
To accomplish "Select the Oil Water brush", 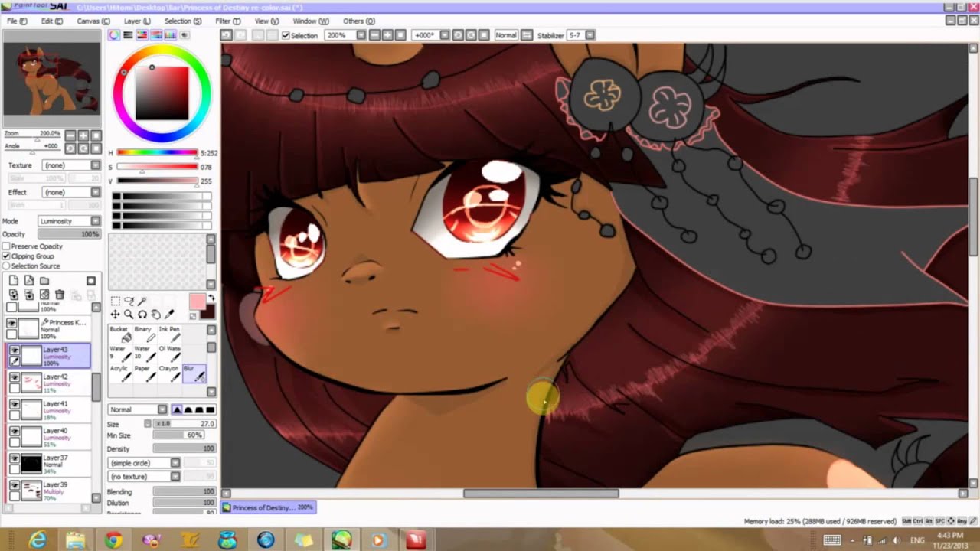I will coord(169,354).
